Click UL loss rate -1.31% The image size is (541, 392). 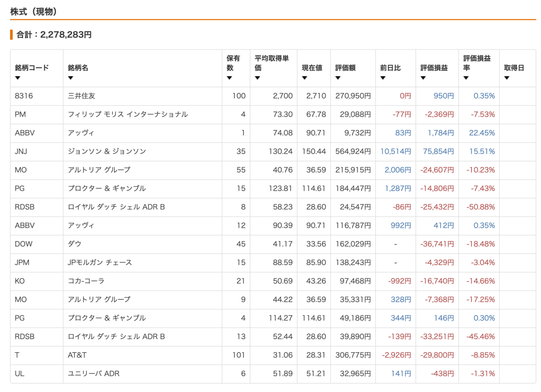(x=482, y=374)
